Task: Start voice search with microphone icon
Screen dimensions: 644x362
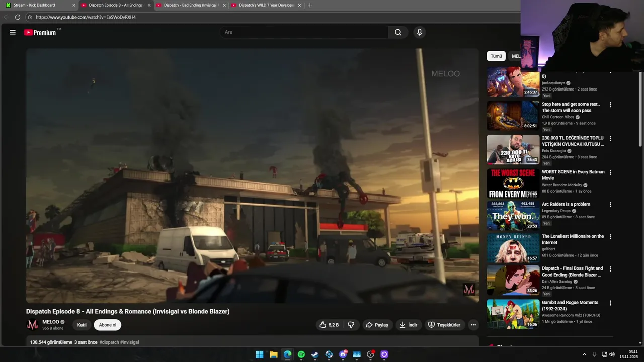Action: 420,32
